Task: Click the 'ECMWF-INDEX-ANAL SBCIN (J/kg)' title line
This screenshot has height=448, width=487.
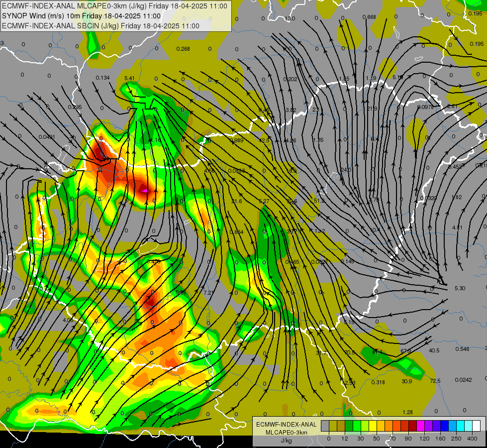Action: coord(60,26)
